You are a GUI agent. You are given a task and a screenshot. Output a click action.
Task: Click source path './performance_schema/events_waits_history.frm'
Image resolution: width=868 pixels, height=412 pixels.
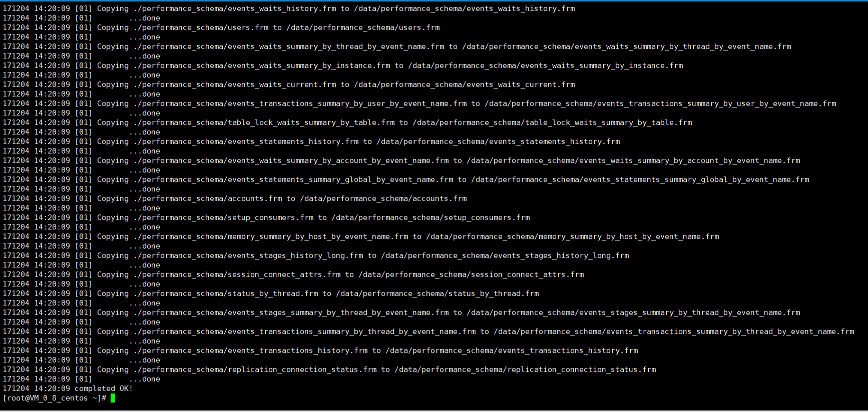235,8
